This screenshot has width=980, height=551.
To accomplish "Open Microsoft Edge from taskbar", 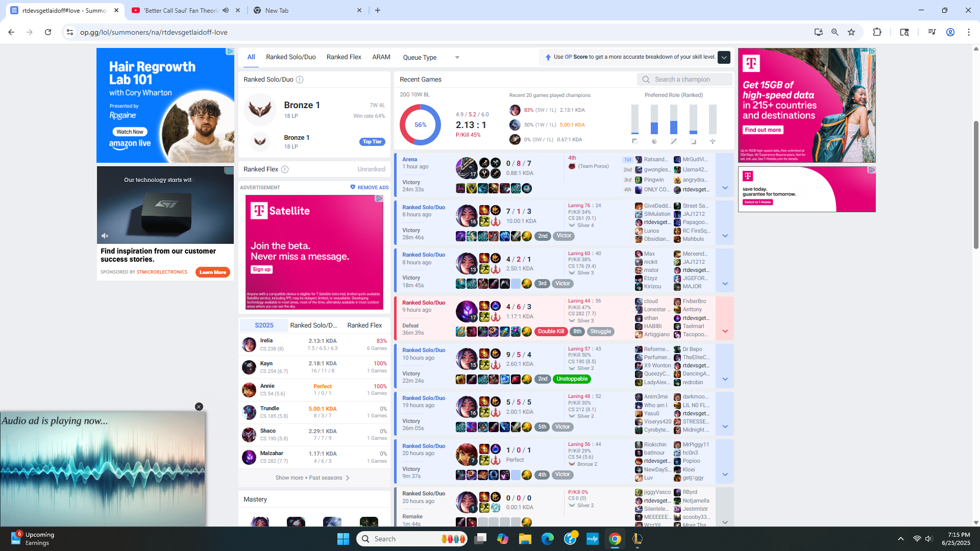I will coord(548,539).
